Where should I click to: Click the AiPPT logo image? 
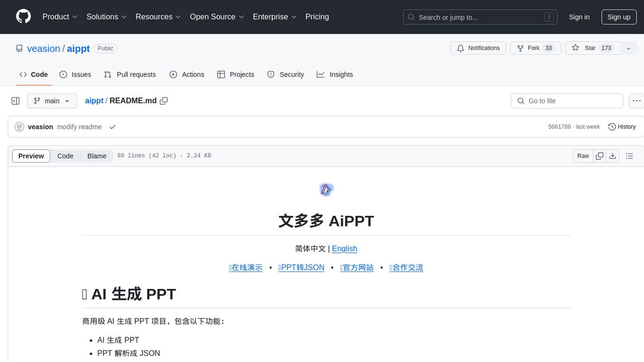[x=326, y=189]
